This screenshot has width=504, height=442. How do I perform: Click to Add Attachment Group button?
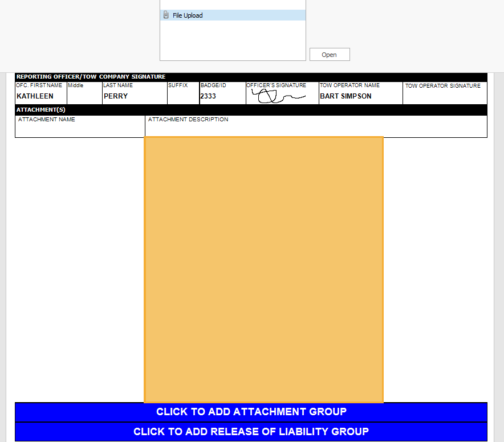251,412
